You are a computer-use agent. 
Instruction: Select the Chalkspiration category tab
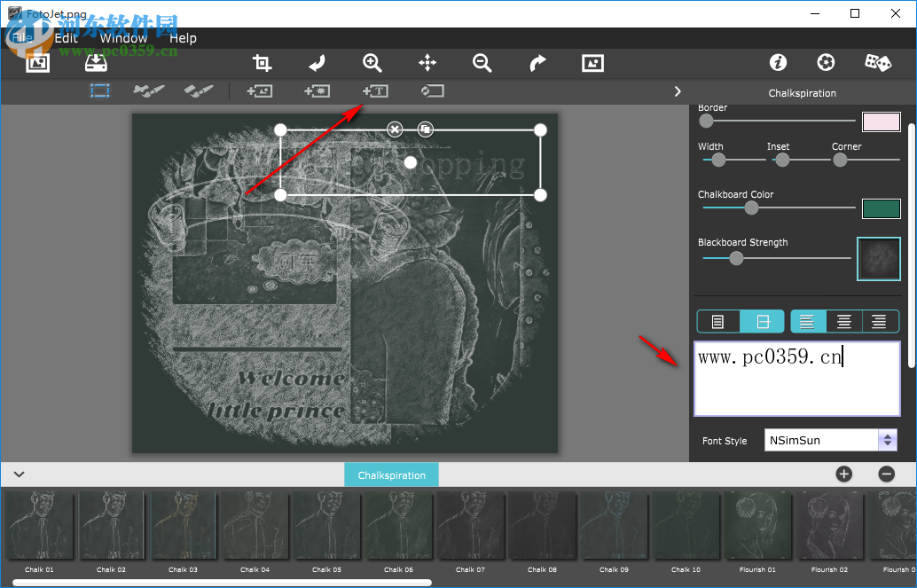coord(391,475)
